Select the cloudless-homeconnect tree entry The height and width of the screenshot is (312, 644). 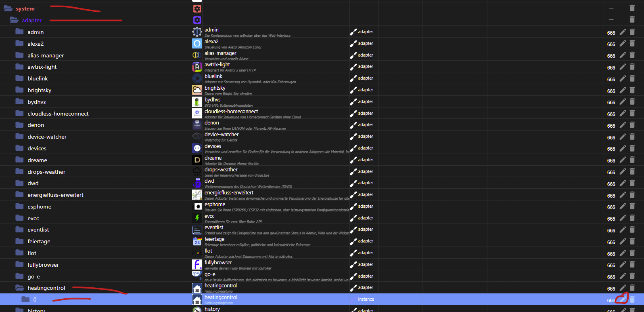(x=58, y=114)
